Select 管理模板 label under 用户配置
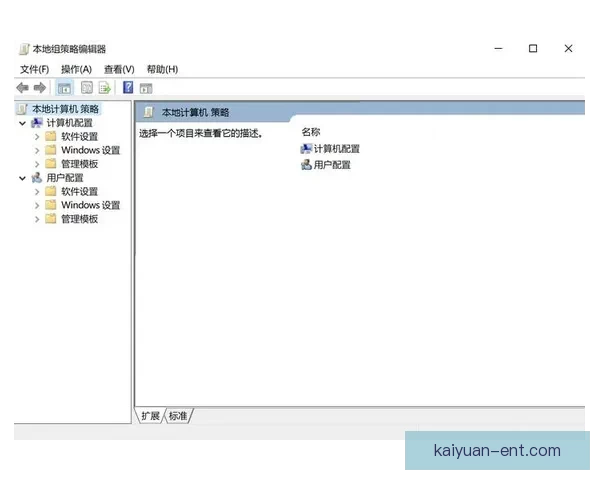Image resolution: width=600 pixels, height=480 pixels. (80, 219)
